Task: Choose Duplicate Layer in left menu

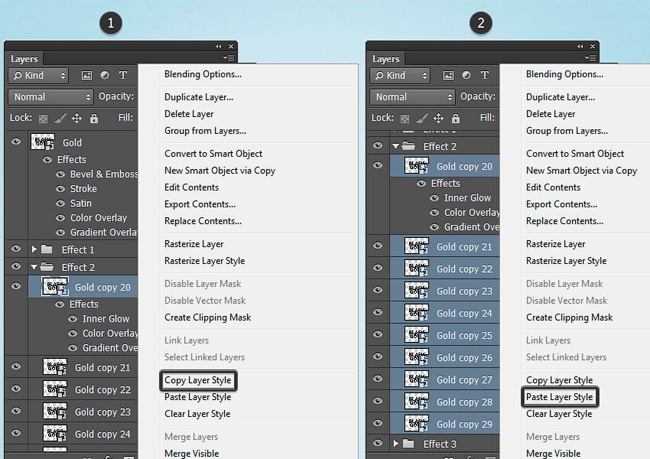Action: [x=199, y=97]
